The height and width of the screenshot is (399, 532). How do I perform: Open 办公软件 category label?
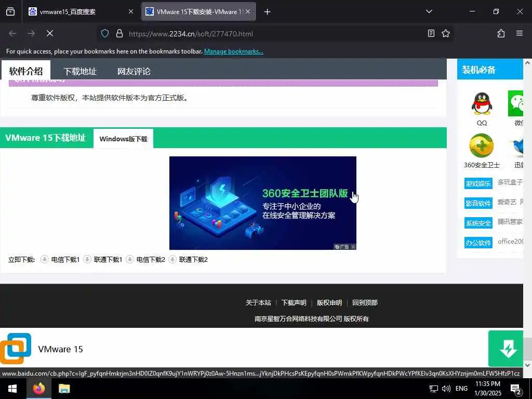click(x=478, y=243)
